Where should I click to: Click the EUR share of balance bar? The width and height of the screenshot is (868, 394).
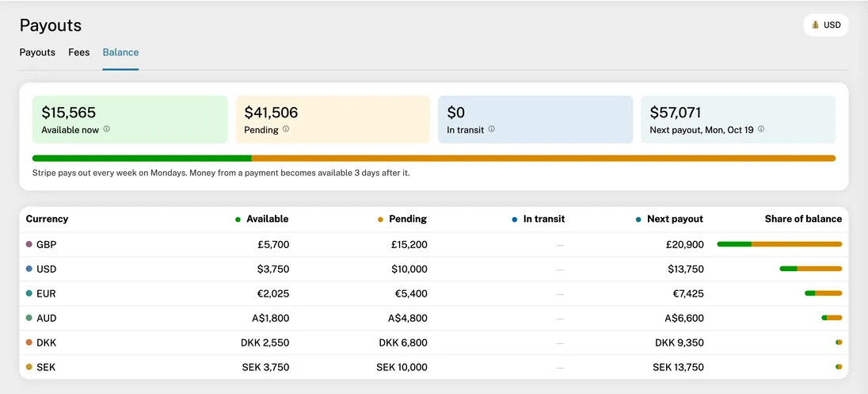pos(824,293)
